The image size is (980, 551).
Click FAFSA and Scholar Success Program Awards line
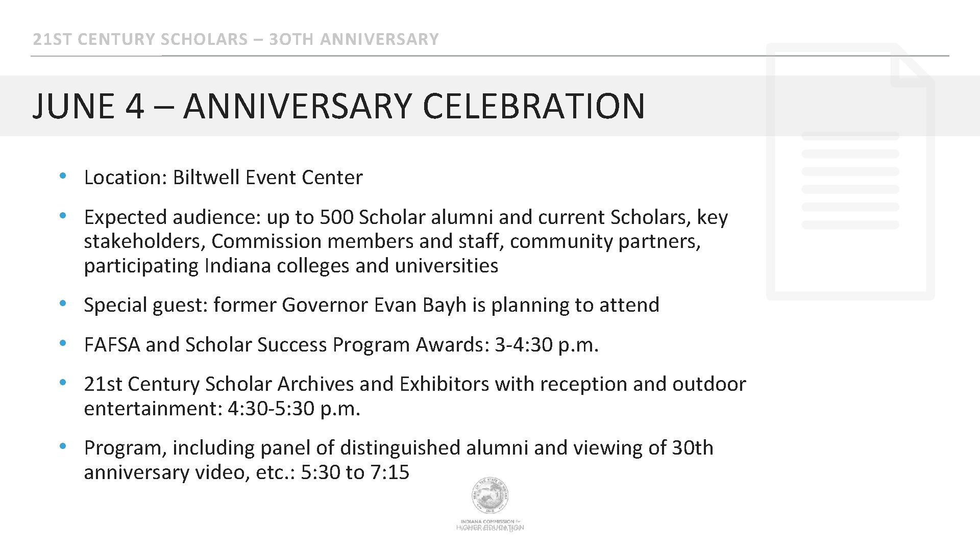pyautogui.click(x=341, y=345)
